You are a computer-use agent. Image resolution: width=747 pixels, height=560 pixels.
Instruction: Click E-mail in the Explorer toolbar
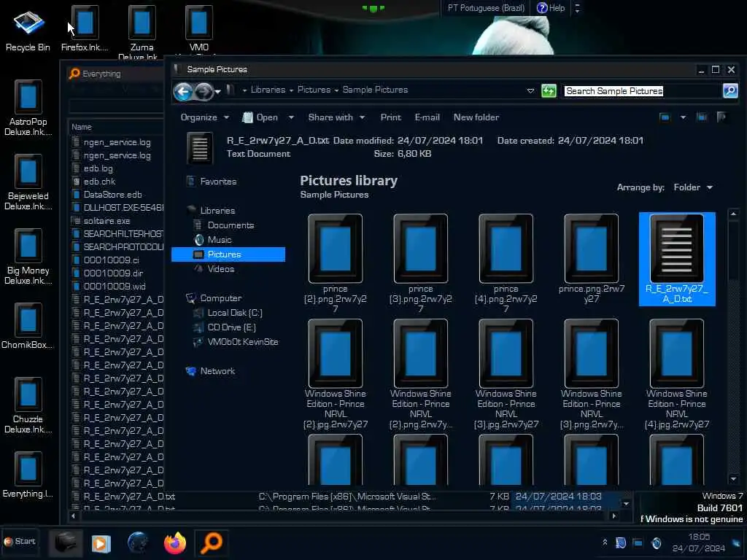(x=427, y=117)
